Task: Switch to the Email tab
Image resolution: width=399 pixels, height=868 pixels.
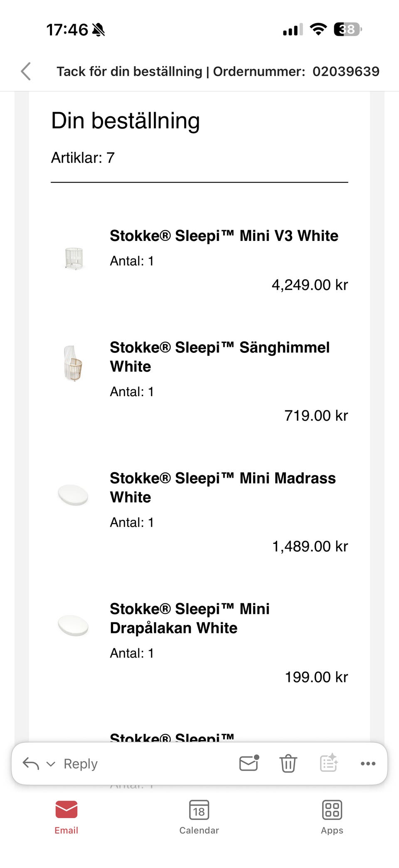Action: [66, 817]
